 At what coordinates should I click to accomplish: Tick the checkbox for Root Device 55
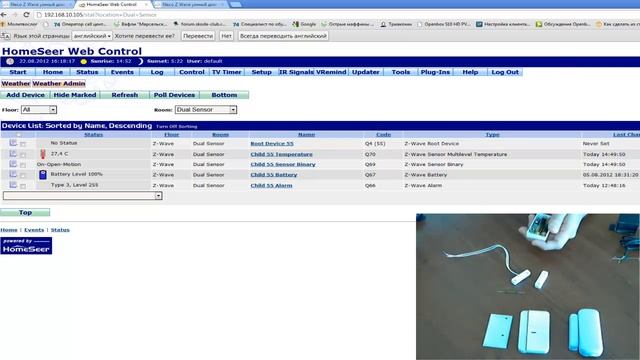point(23,144)
